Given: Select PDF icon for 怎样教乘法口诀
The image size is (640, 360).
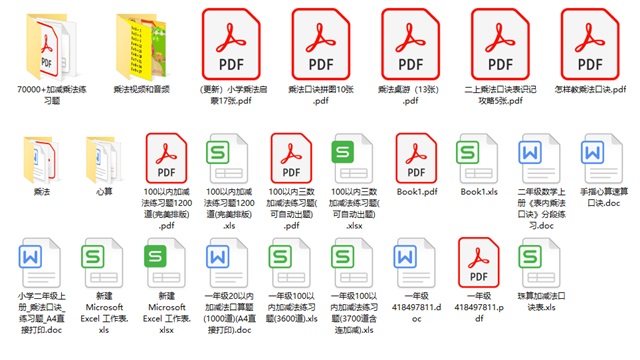Looking at the screenshot, I should pyautogui.click(x=590, y=44).
